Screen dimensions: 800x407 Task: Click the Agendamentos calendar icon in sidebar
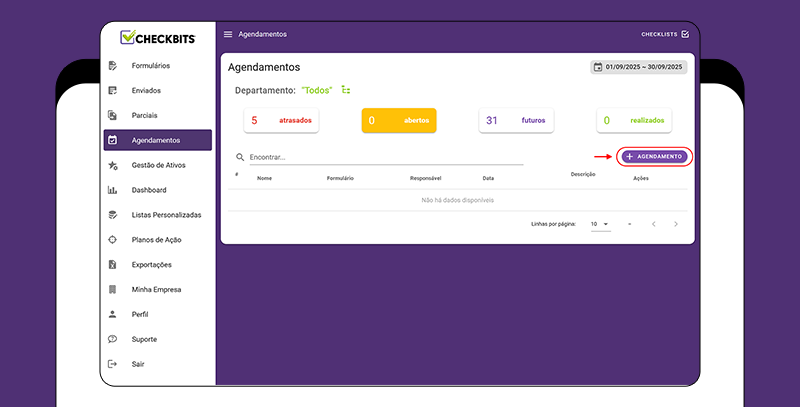(113, 140)
